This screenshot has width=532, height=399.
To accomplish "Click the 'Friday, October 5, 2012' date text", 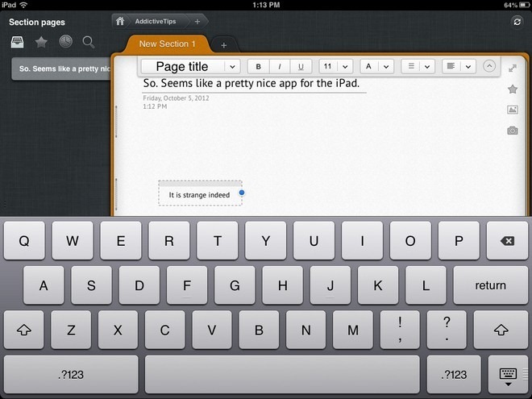I will [176, 98].
